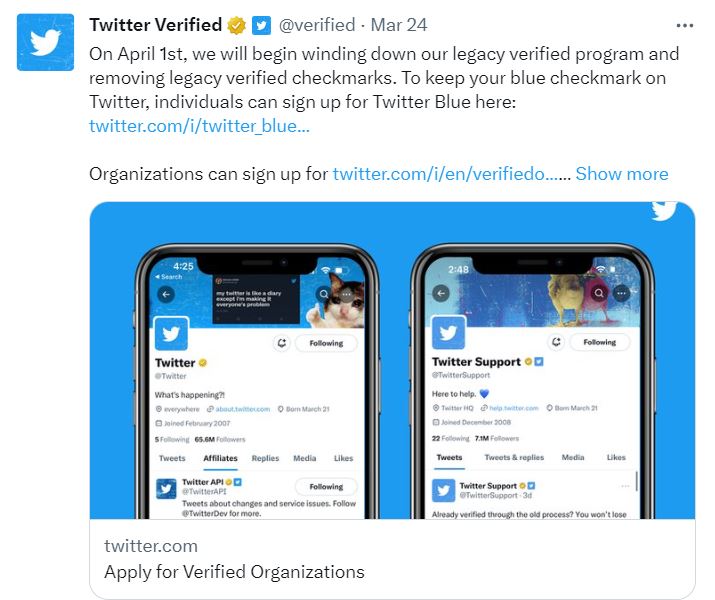
Task: Click the Twitter Support profile logo on right phone
Action: click(447, 333)
